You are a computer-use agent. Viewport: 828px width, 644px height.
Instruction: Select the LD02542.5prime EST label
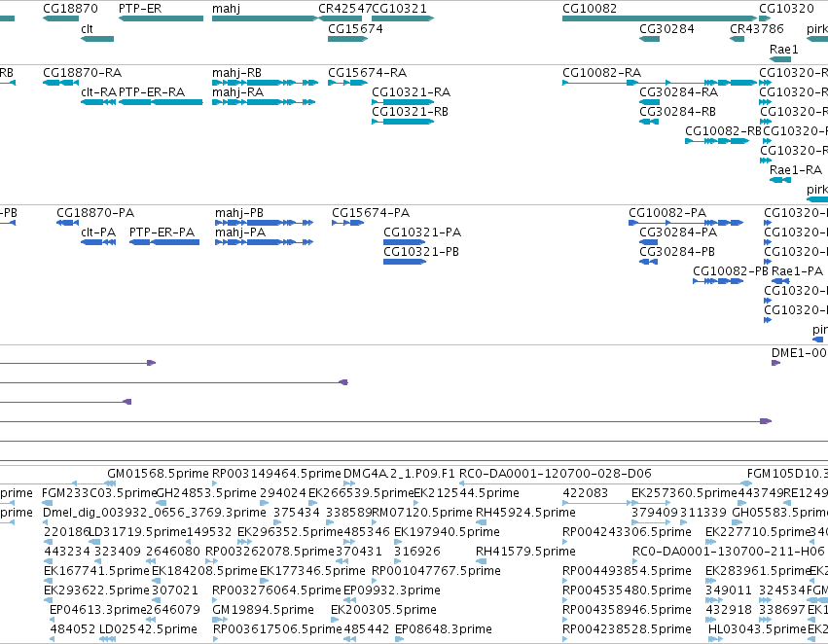pyautogui.click(x=148, y=629)
